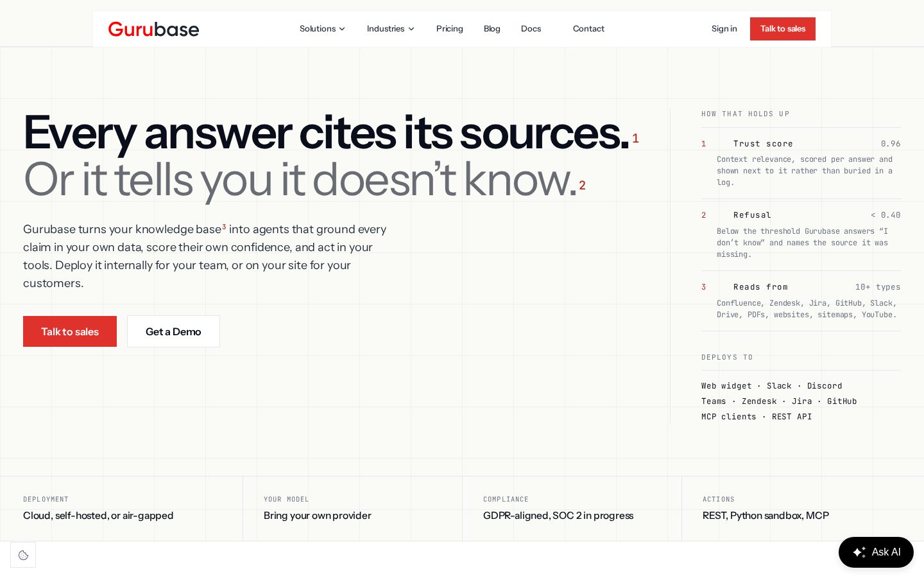The image size is (924, 578).
Task: Click the "DEPLOYS TO" heading
Action: (x=727, y=357)
